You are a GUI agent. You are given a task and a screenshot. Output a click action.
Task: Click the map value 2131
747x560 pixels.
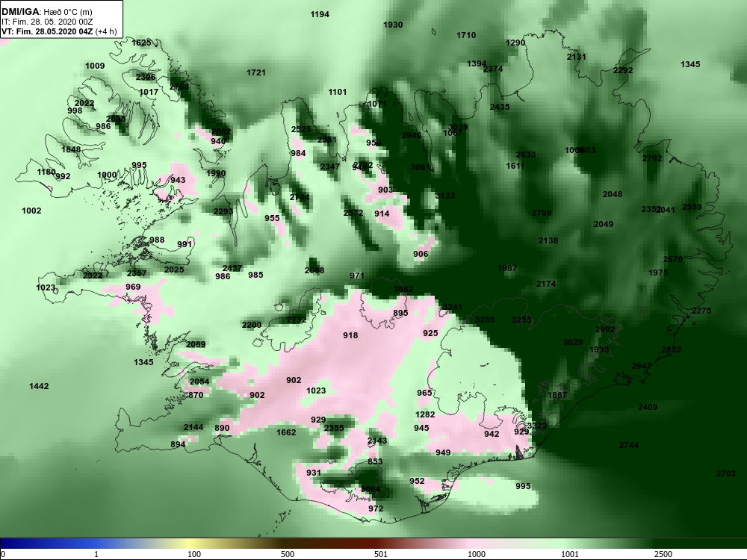[577, 57]
